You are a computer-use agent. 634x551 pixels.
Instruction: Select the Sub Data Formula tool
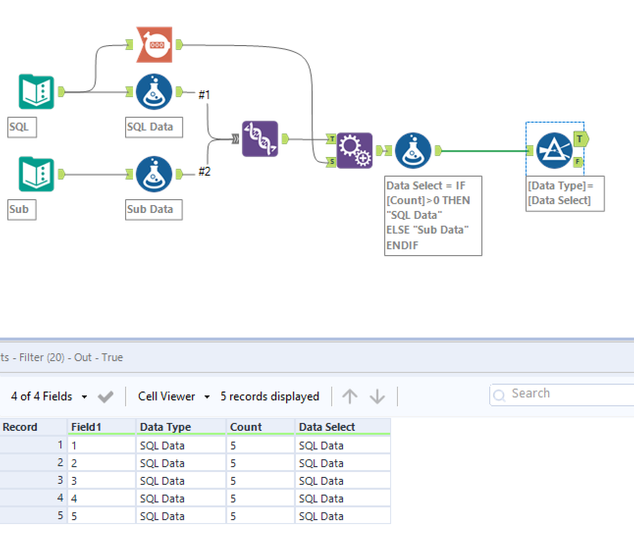click(x=154, y=174)
